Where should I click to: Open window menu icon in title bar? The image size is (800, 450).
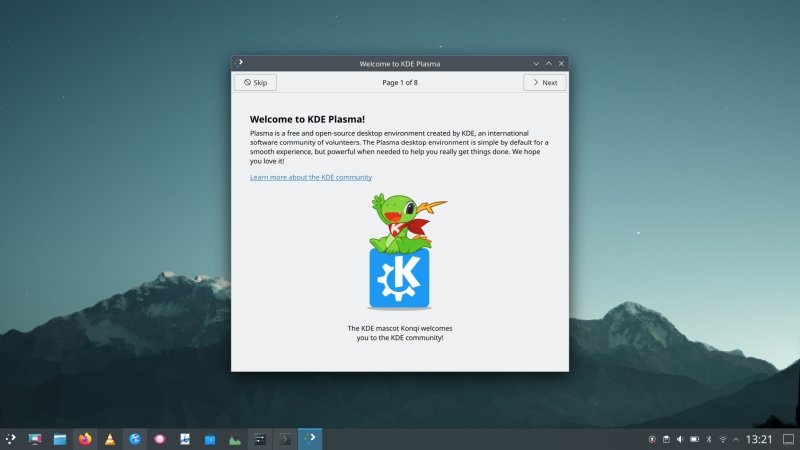click(239, 63)
